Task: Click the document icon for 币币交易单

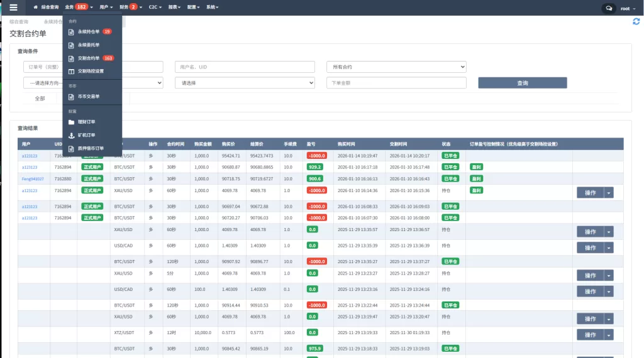Action: click(72, 97)
